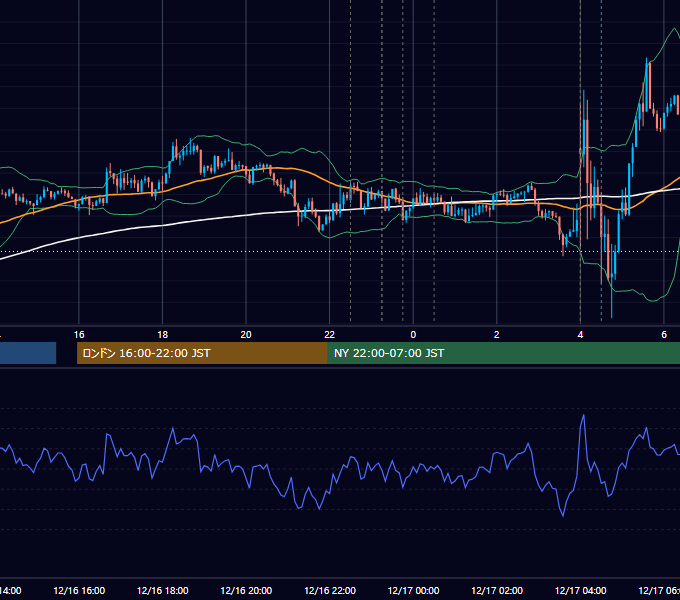Click the blue session bar left of London

click(28, 353)
